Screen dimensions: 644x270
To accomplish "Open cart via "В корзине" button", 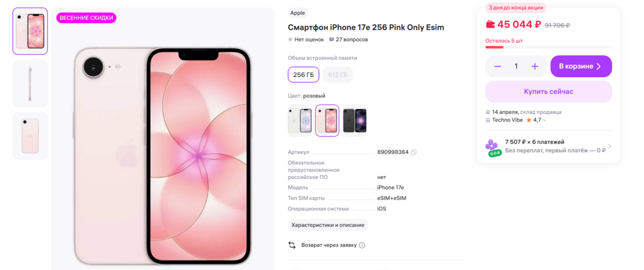I will point(581,66).
